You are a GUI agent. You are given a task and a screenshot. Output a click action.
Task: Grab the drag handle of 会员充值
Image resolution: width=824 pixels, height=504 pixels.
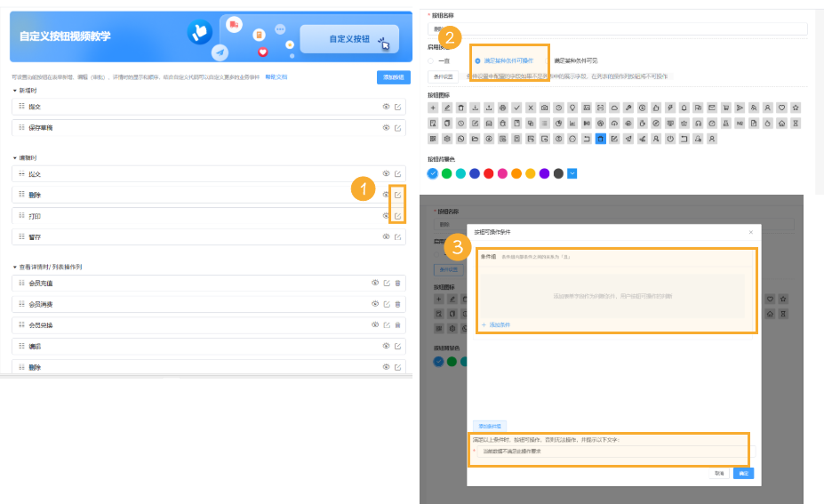pyautogui.click(x=21, y=283)
